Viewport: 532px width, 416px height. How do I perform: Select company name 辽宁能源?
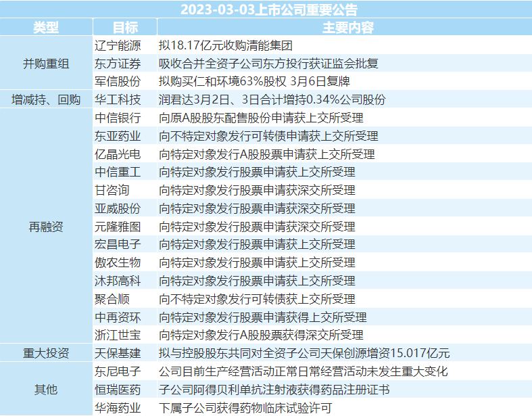coord(118,45)
